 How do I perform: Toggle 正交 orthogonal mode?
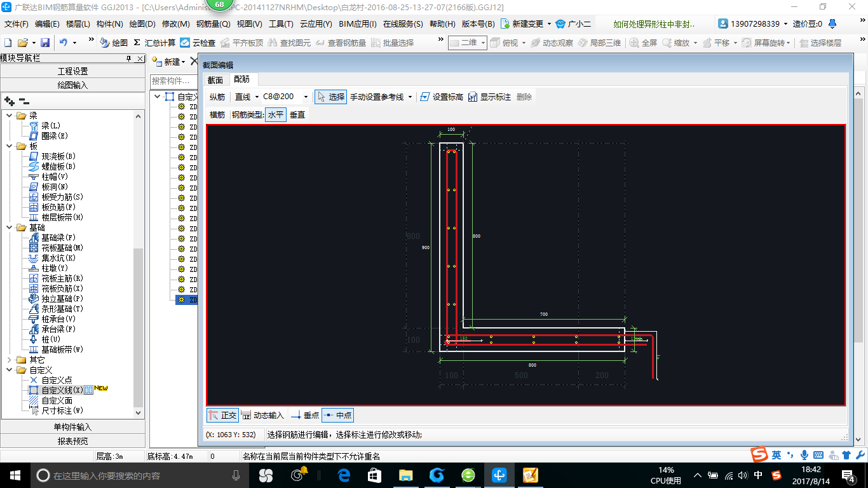223,415
